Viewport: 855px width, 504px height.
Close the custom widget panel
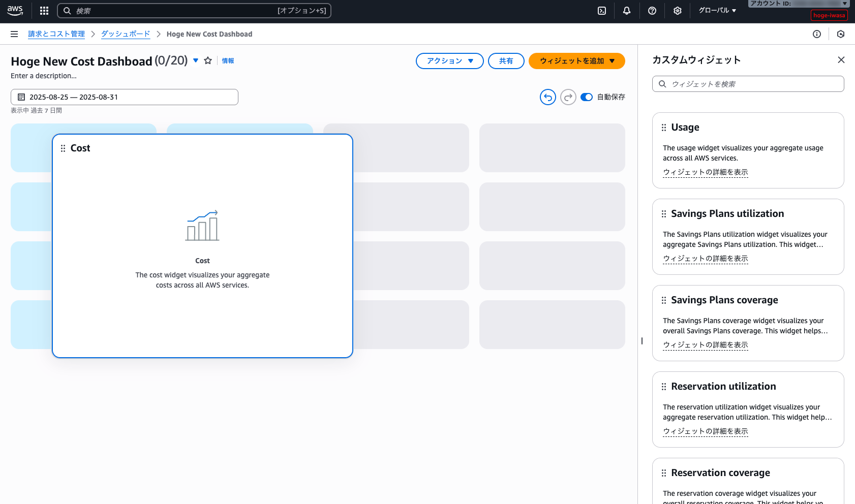tap(841, 60)
